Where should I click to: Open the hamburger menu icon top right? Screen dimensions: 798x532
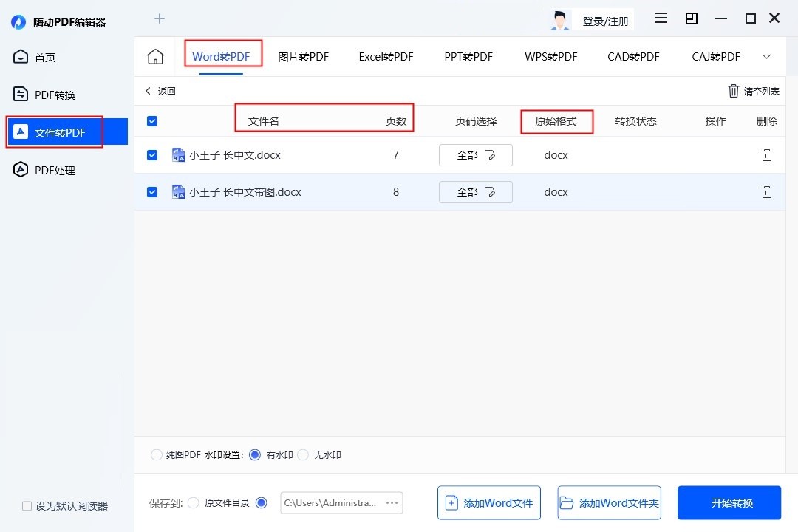click(x=661, y=18)
